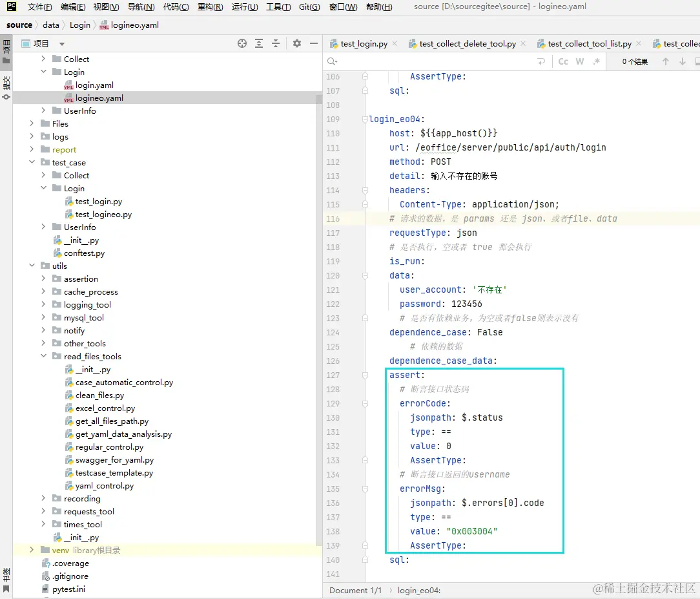Open the project sidebar tool button
This screenshot has width=700, height=599.
6,52
